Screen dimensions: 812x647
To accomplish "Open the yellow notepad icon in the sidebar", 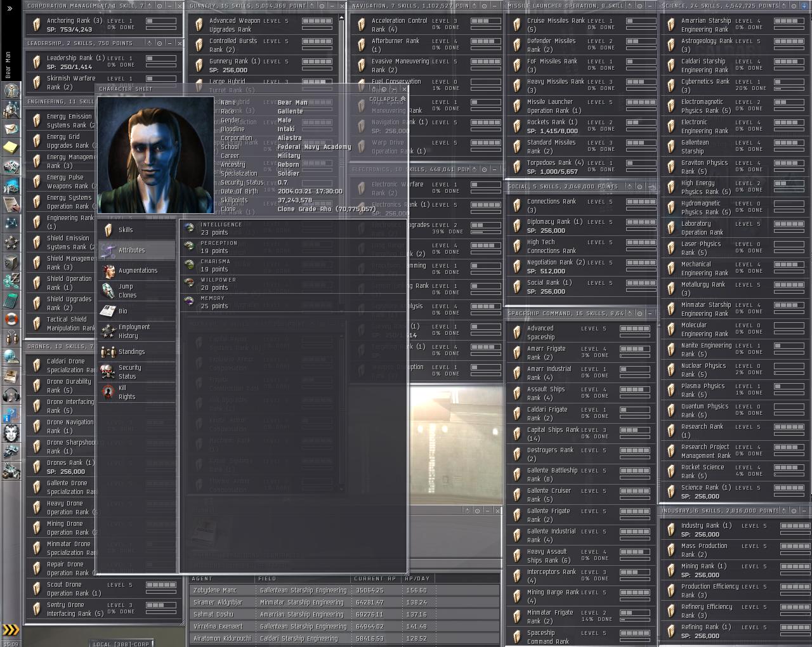I will click(11, 148).
